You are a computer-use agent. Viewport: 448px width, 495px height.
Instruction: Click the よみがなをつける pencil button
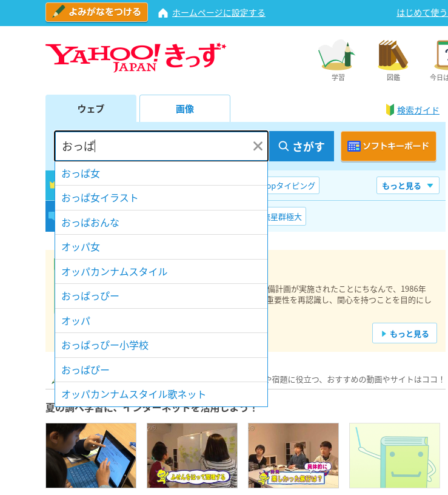(96, 12)
